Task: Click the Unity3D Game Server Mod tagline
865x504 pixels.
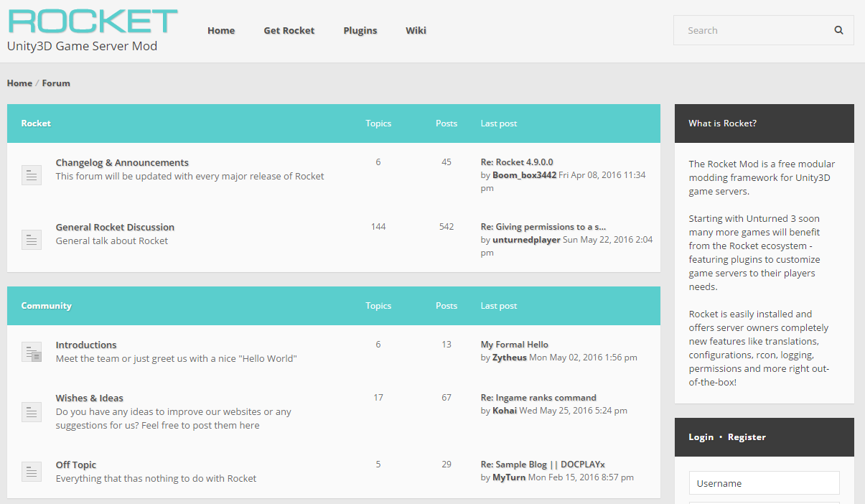Action: tap(82, 46)
